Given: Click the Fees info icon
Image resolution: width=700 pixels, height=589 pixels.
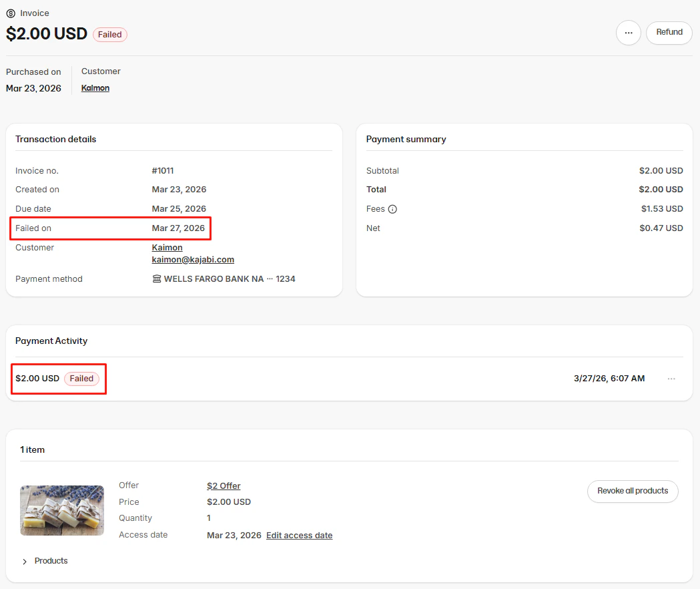Looking at the screenshot, I should point(392,209).
